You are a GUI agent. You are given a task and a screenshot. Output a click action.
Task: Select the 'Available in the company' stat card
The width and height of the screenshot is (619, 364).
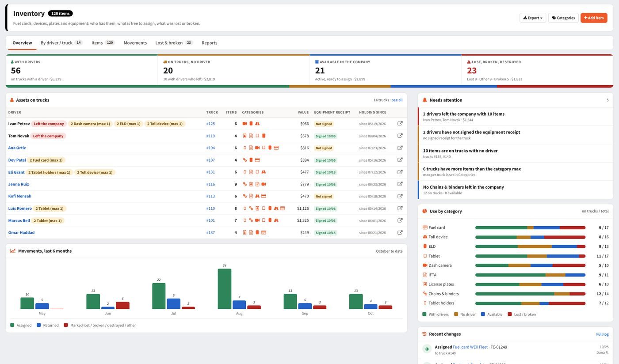click(x=386, y=70)
